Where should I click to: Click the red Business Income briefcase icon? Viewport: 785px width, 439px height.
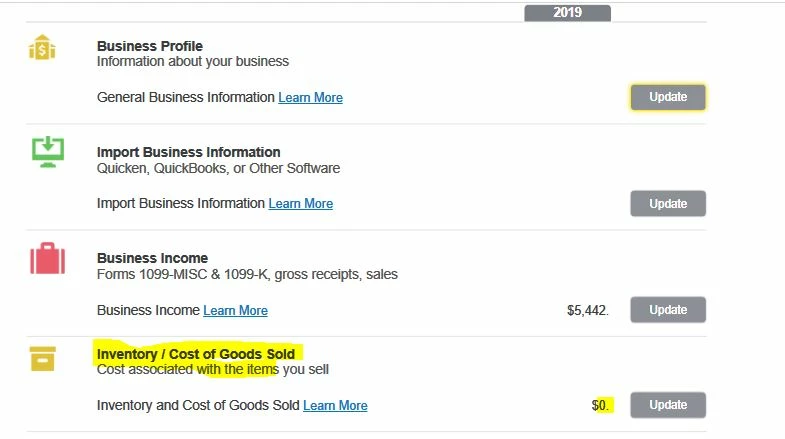pos(48,259)
